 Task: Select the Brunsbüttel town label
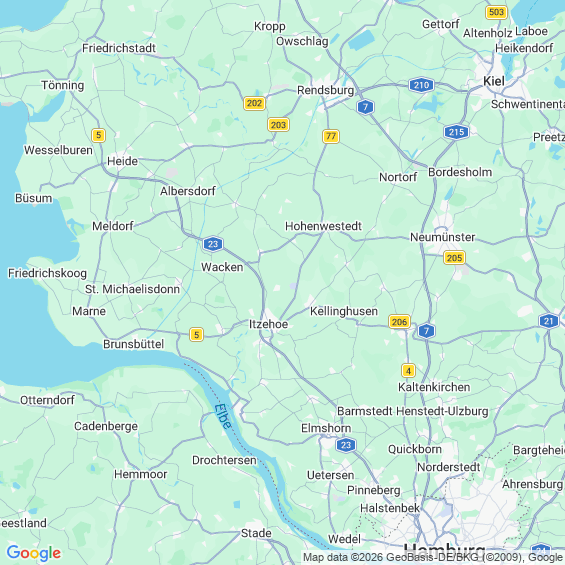pos(133,344)
